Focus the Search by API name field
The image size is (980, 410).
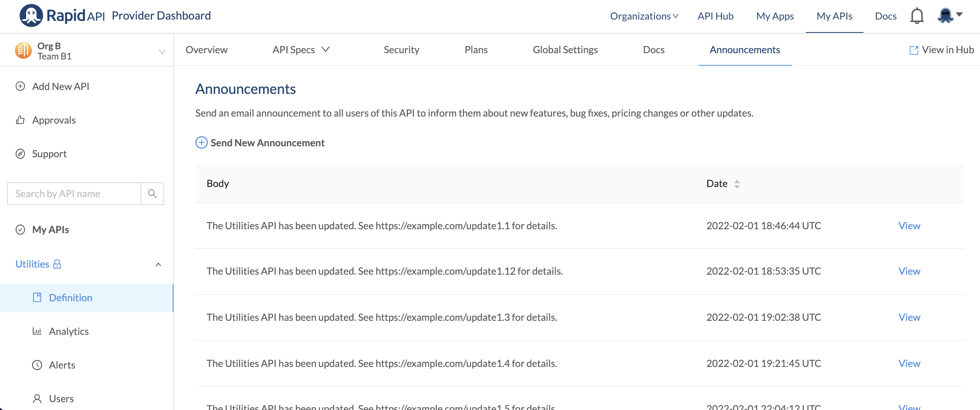pyautogui.click(x=74, y=194)
